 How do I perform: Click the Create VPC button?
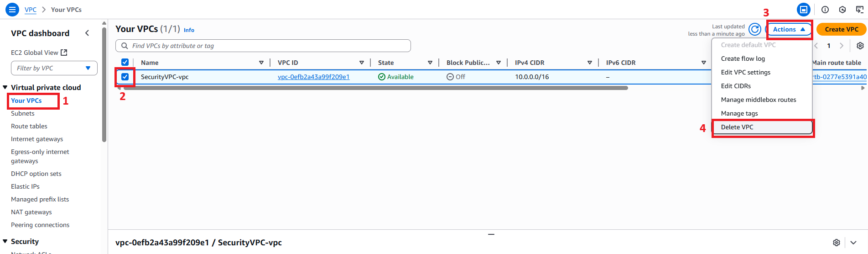point(842,29)
